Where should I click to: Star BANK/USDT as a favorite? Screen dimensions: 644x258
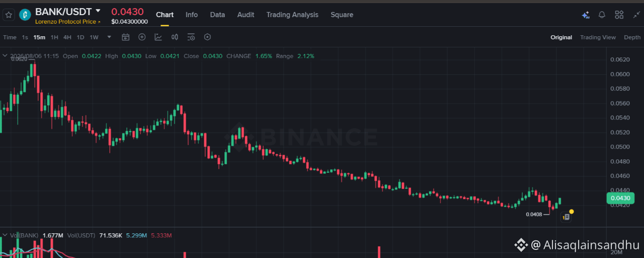[x=9, y=15]
